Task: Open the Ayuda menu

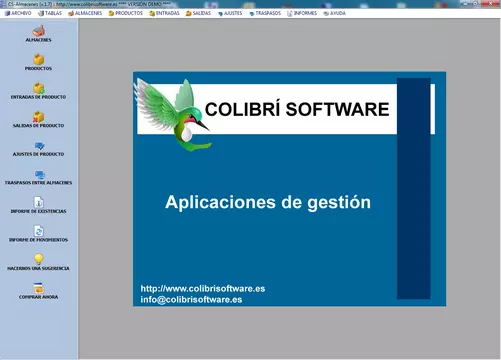Action: pos(334,13)
